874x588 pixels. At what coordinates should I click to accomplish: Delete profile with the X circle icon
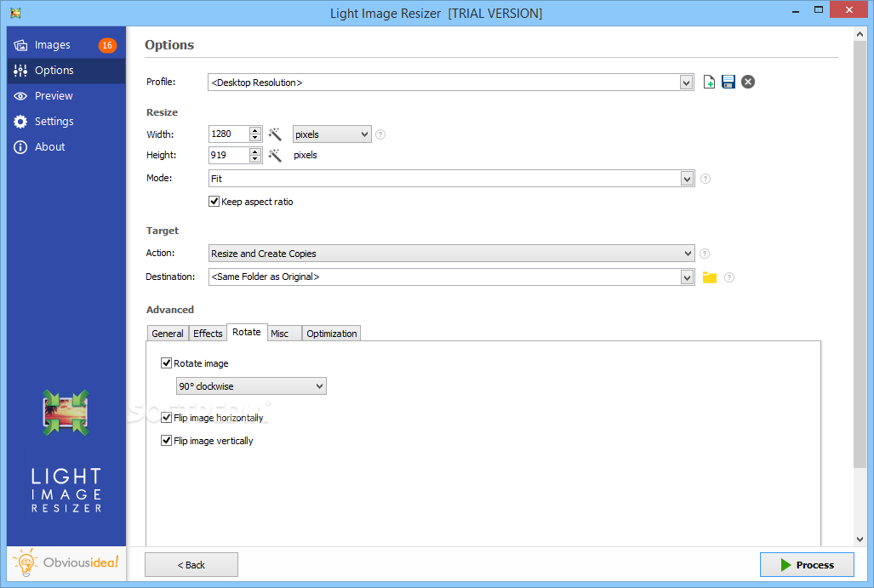point(748,82)
